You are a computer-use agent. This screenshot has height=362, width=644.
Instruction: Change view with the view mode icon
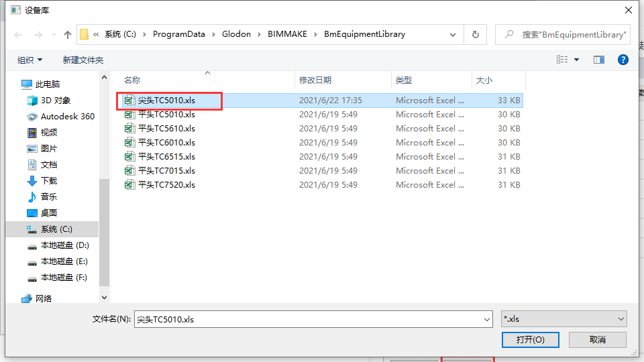pos(562,60)
